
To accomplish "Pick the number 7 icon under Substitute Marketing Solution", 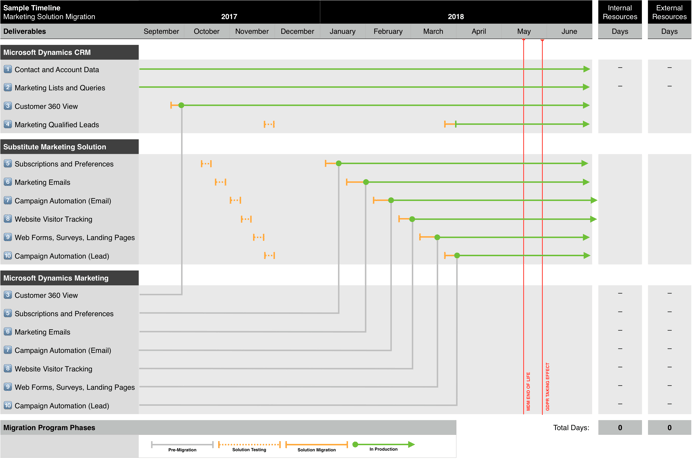I will (x=8, y=200).
